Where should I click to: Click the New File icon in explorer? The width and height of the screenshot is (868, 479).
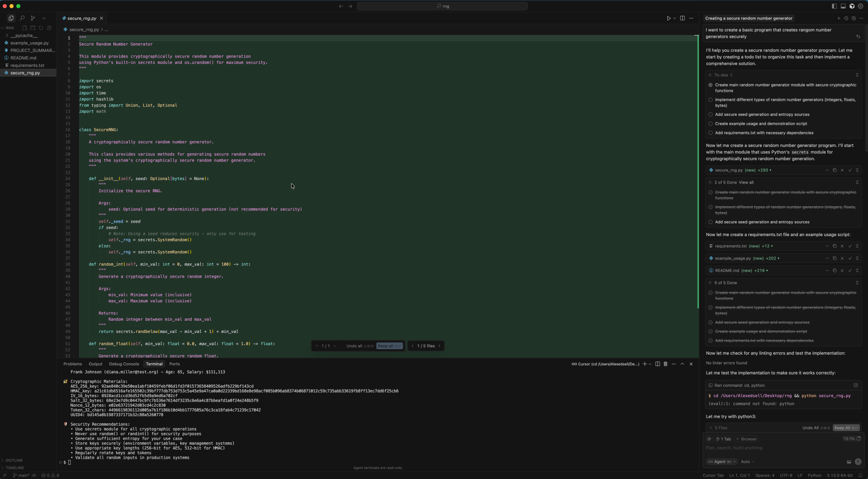pyautogui.click(x=25, y=28)
